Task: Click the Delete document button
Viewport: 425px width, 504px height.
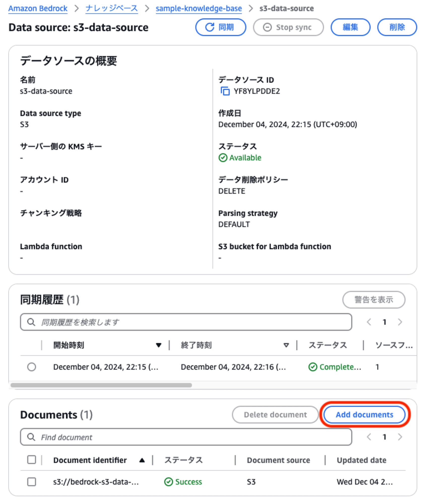Action: coord(275,415)
